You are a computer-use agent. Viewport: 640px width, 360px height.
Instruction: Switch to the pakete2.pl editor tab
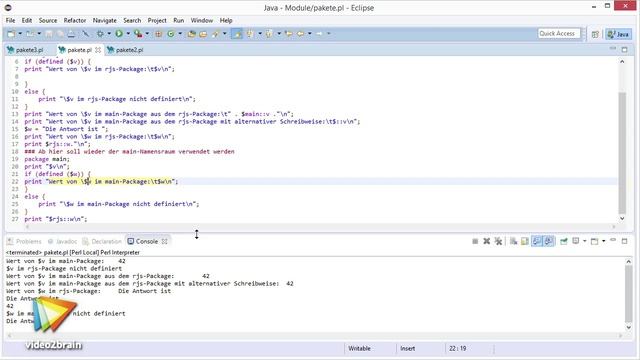coord(126,50)
